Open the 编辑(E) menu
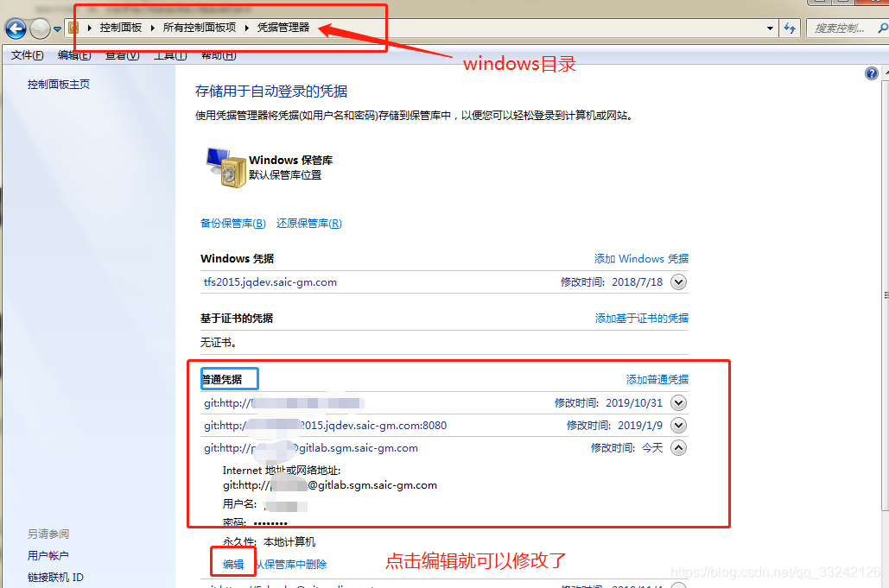This screenshot has width=889, height=588. tap(74, 55)
